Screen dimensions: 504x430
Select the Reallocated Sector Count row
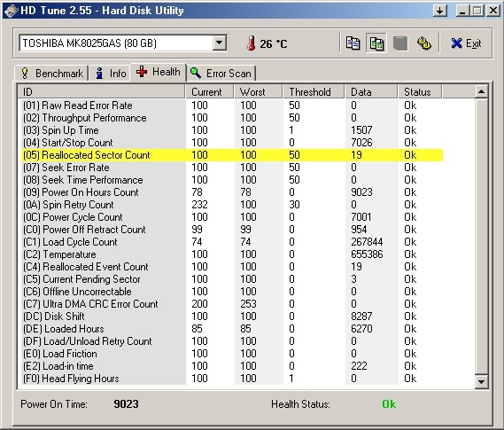point(232,155)
